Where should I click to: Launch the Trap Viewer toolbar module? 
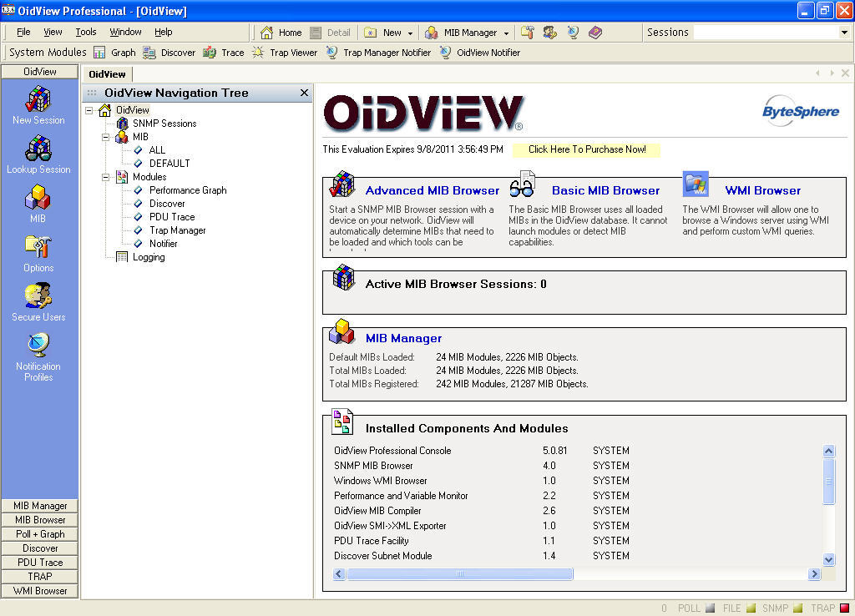[x=285, y=53]
